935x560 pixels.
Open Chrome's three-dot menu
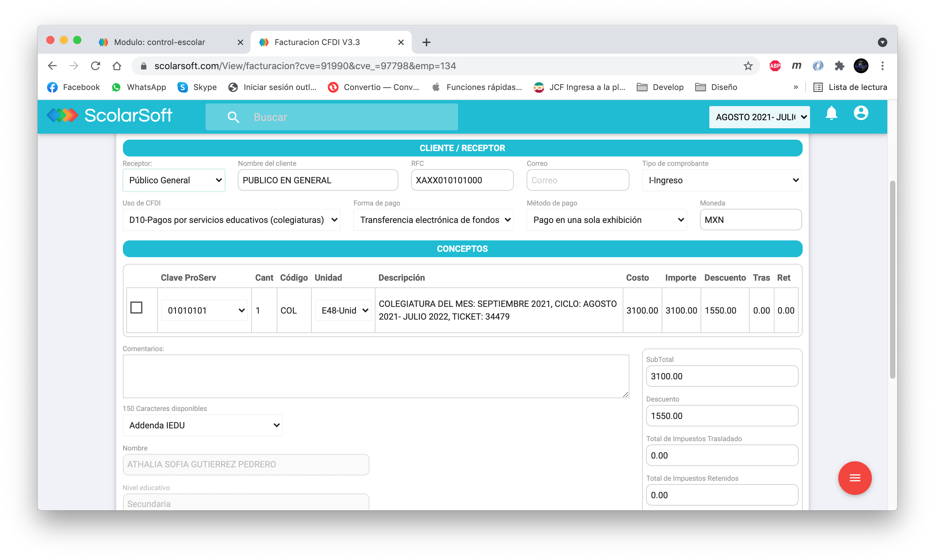coord(882,66)
